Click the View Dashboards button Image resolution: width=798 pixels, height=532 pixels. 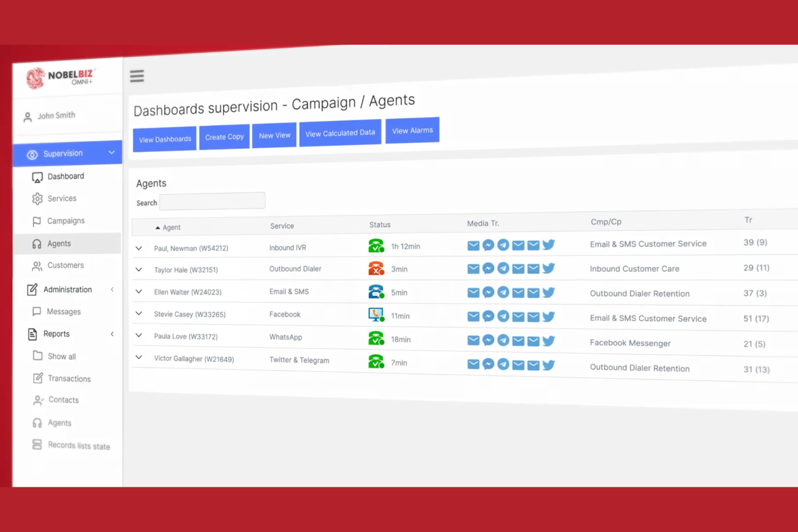pos(165,140)
